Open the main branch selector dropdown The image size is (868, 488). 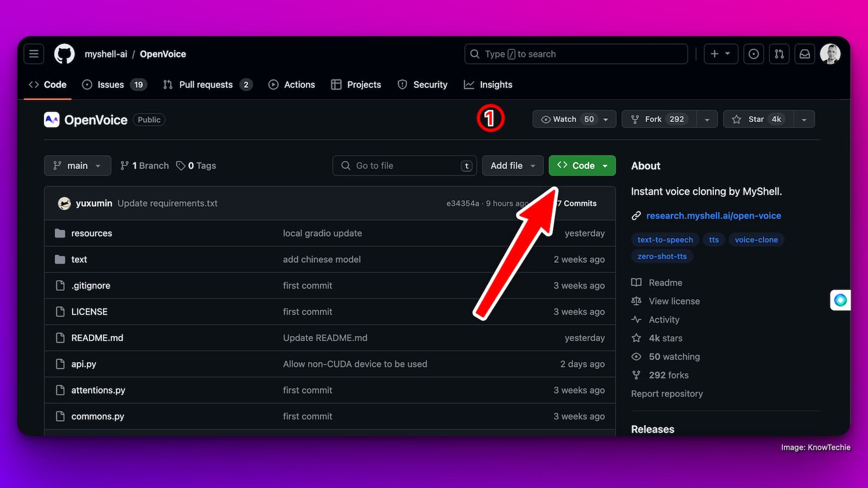(x=78, y=165)
